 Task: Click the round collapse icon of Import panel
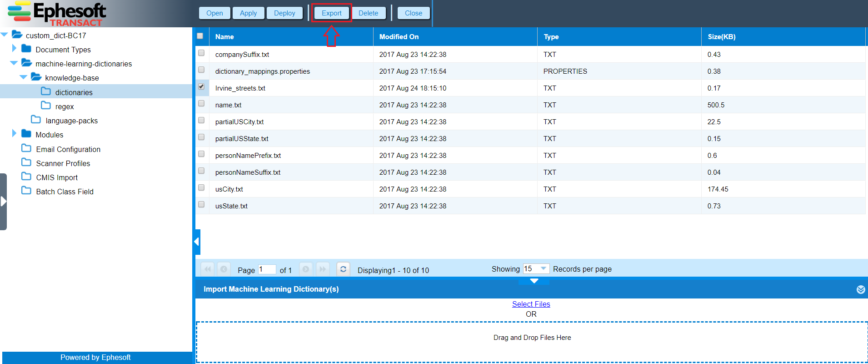point(861,289)
